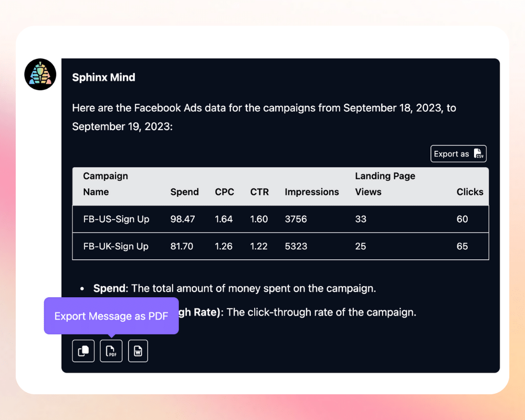This screenshot has width=525, height=420.
Task: Click the W document icon on the right
Action: tap(138, 351)
